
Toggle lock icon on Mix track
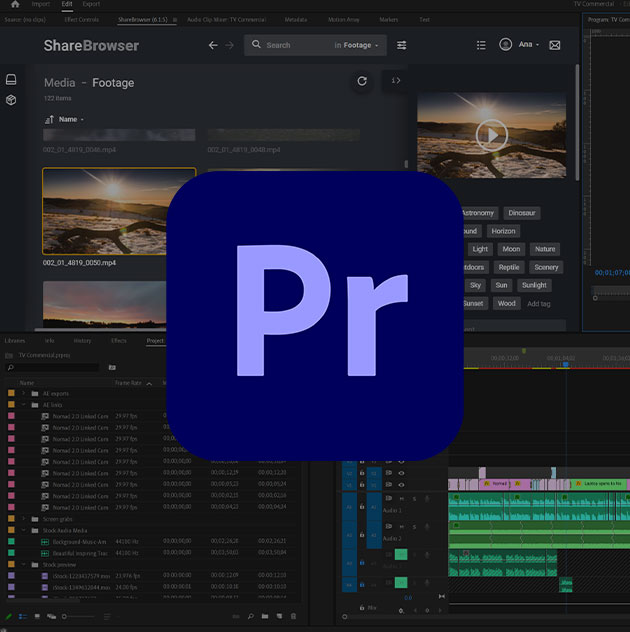(x=362, y=608)
